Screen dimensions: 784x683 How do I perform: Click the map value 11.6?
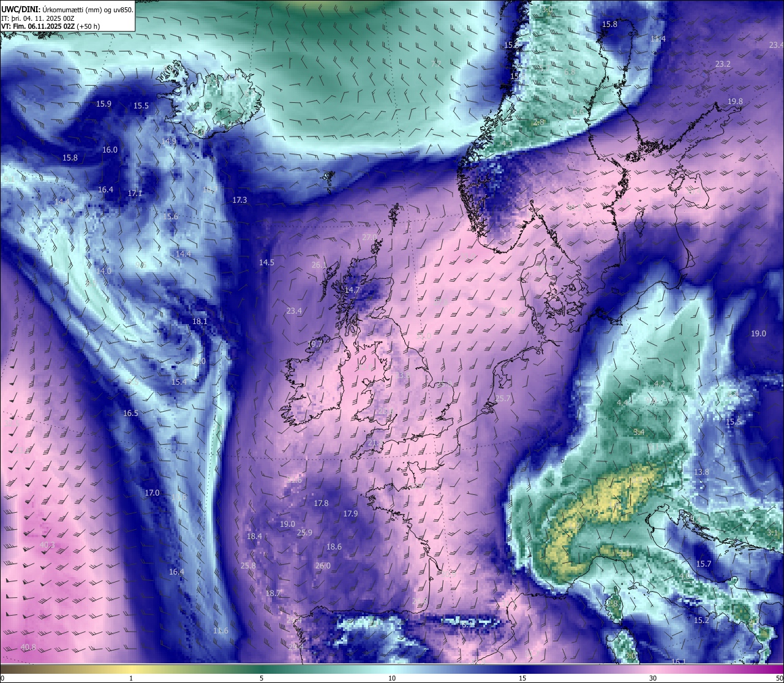tap(221, 630)
